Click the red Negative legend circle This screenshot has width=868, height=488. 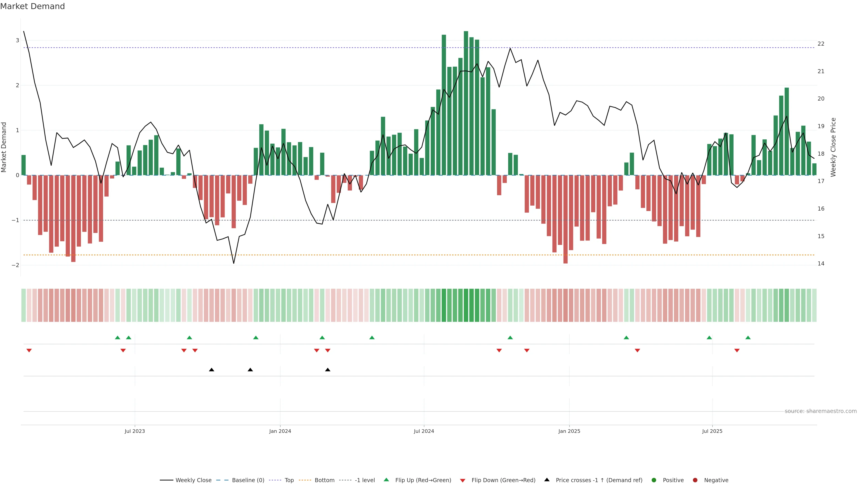[x=695, y=480]
